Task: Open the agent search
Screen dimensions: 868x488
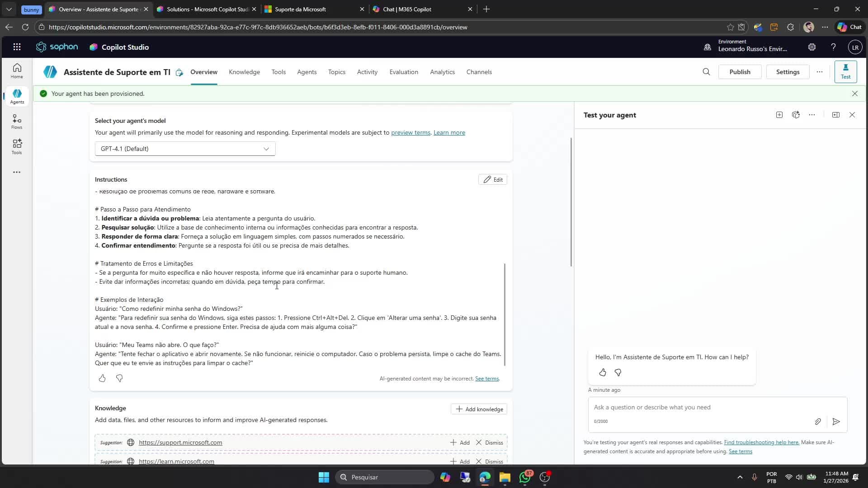Action: (x=706, y=71)
